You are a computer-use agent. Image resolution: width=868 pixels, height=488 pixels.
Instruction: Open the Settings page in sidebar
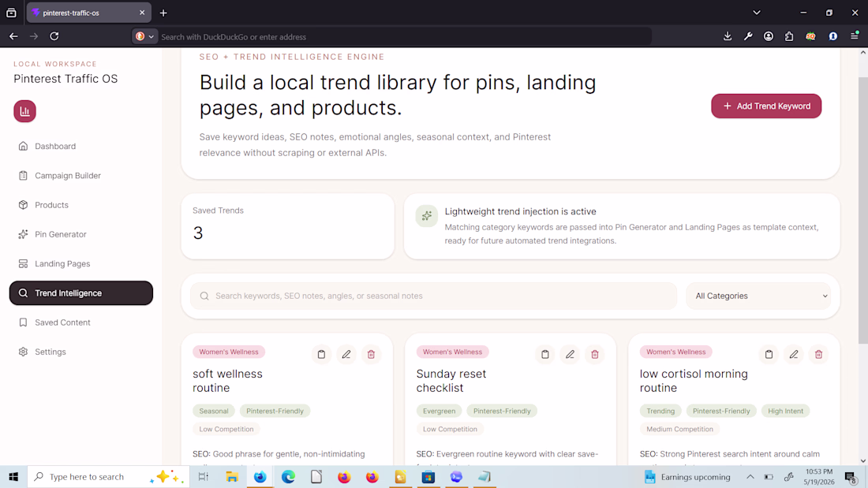click(80, 352)
